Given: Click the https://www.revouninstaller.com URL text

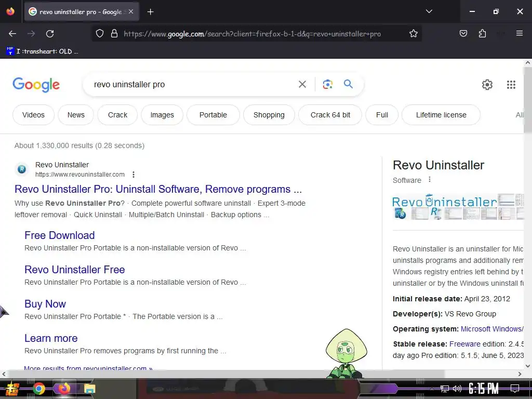Looking at the screenshot, I should coord(79,175).
